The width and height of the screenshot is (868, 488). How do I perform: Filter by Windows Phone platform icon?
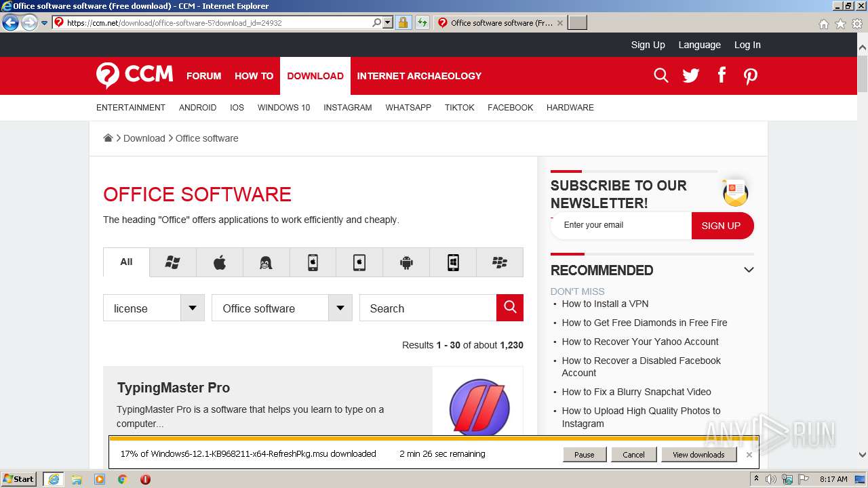click(x=453, y=262)
